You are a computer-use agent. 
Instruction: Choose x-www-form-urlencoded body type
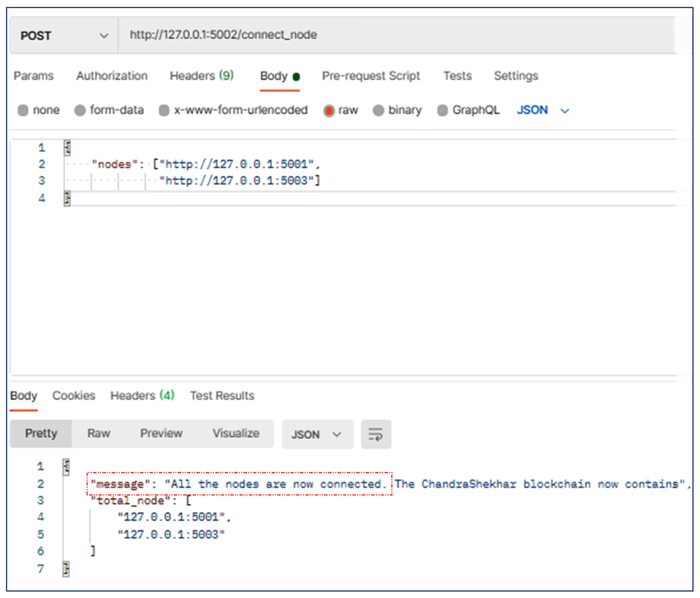(164, 110)
